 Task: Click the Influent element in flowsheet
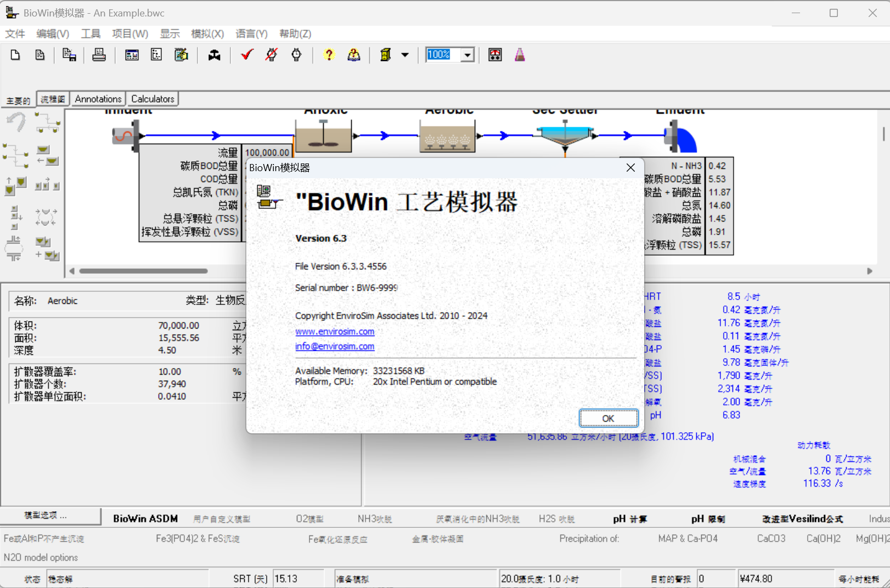click(127, 135)
